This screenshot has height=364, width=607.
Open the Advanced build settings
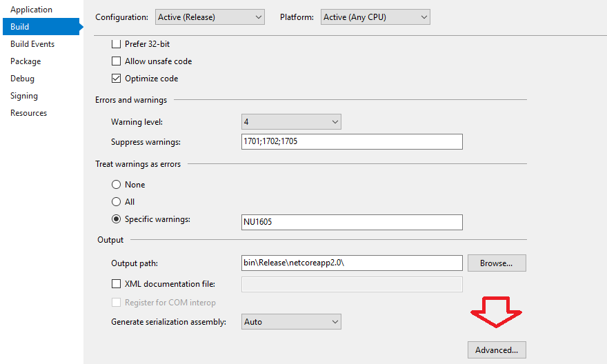pyautogui.click(x=497, y=350)
